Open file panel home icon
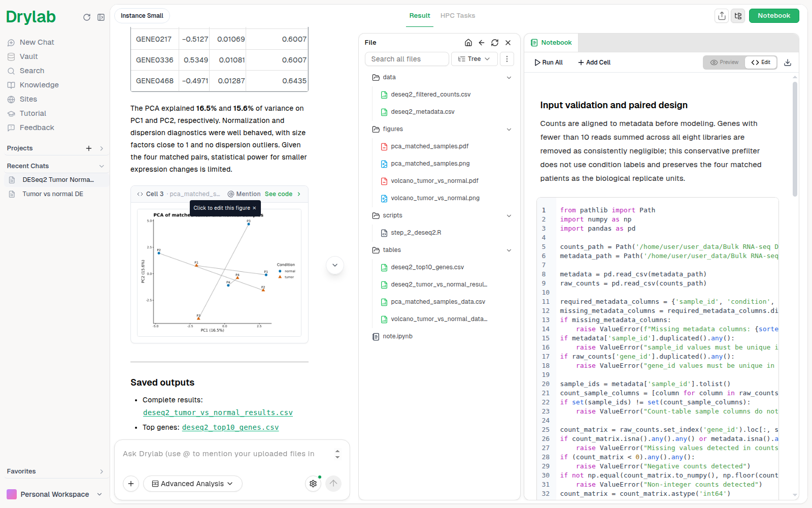This screenshot has height=508, width=812. 468,43
